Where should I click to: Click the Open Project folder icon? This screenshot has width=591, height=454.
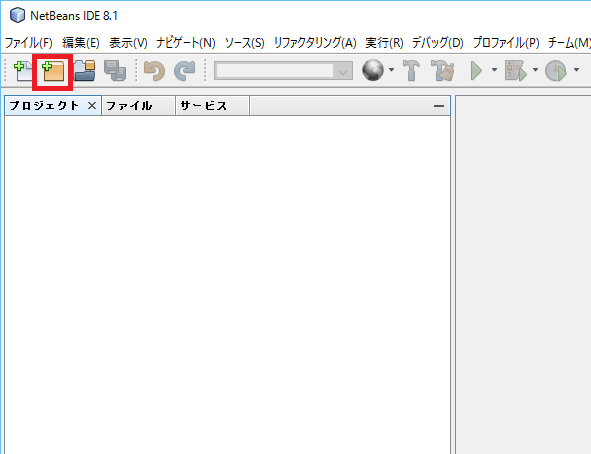(84, 71)
